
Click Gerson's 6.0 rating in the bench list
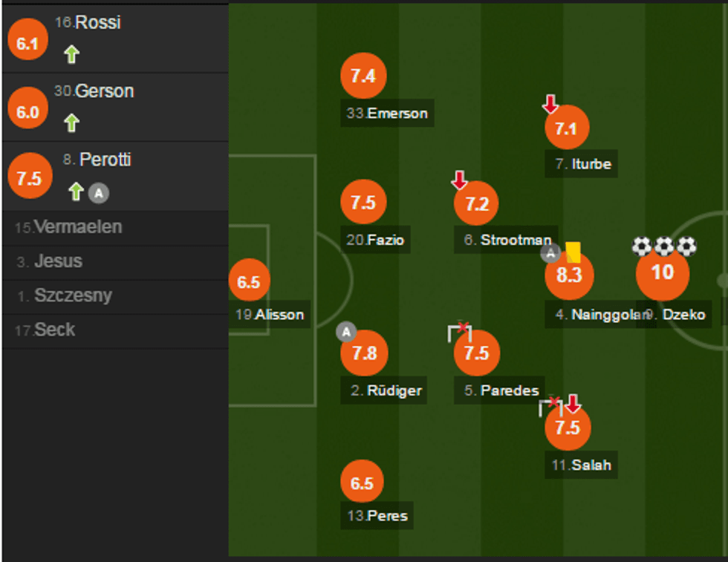tap(27, 113)
